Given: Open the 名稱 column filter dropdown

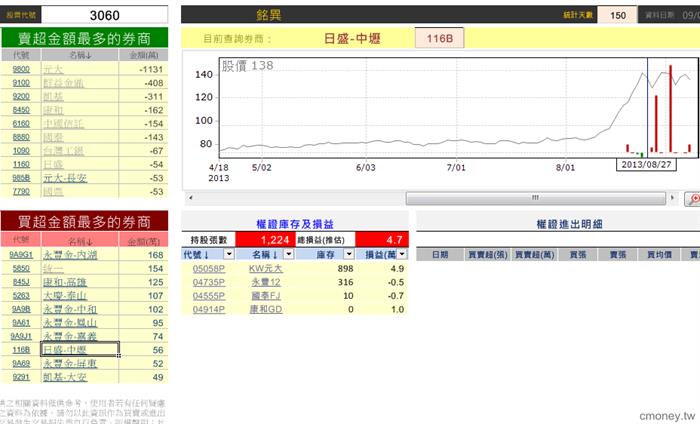Looking at the screenshot, I should (289, 254).
